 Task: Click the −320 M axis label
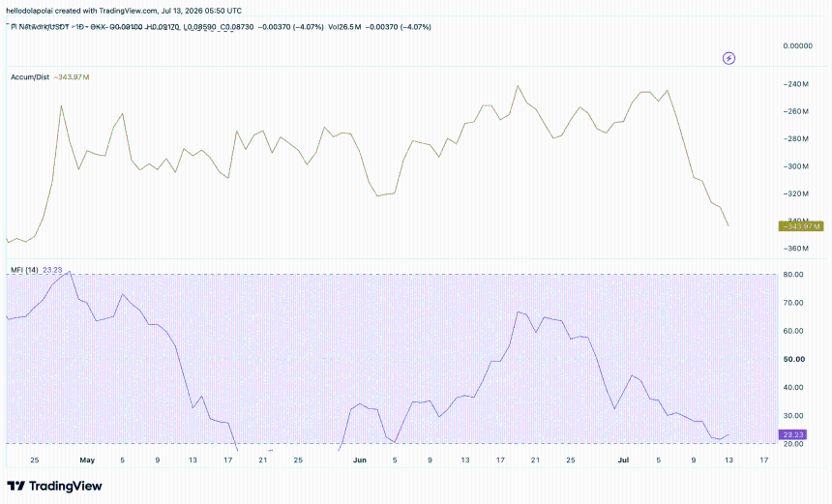[x=796, y=193]
